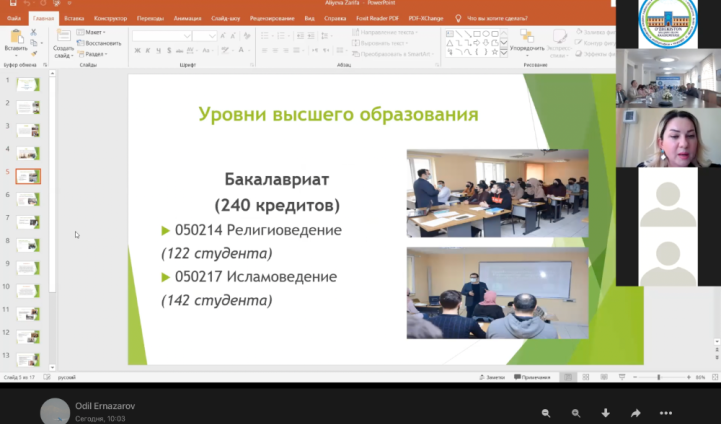
Task: Toggle align text right
Action: (x=286, y=51)
